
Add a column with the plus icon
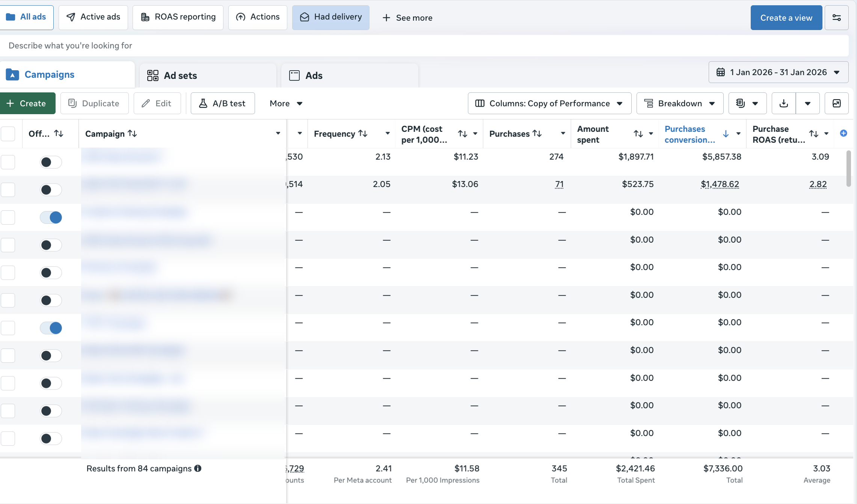(843, 133)
